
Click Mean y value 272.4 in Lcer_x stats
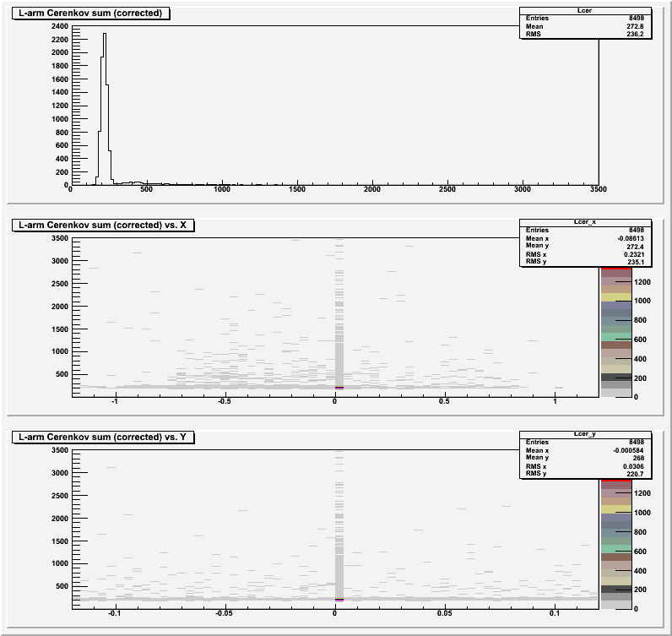635,247
